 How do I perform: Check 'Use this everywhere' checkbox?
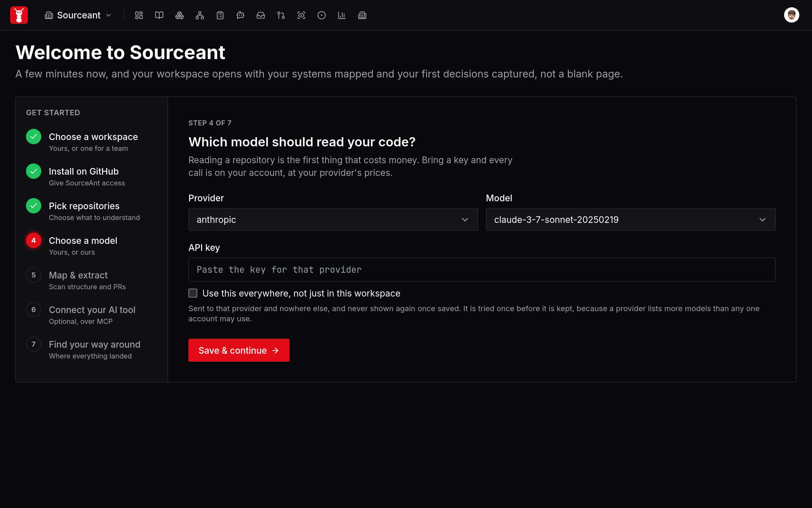click(x=193, y=293)
